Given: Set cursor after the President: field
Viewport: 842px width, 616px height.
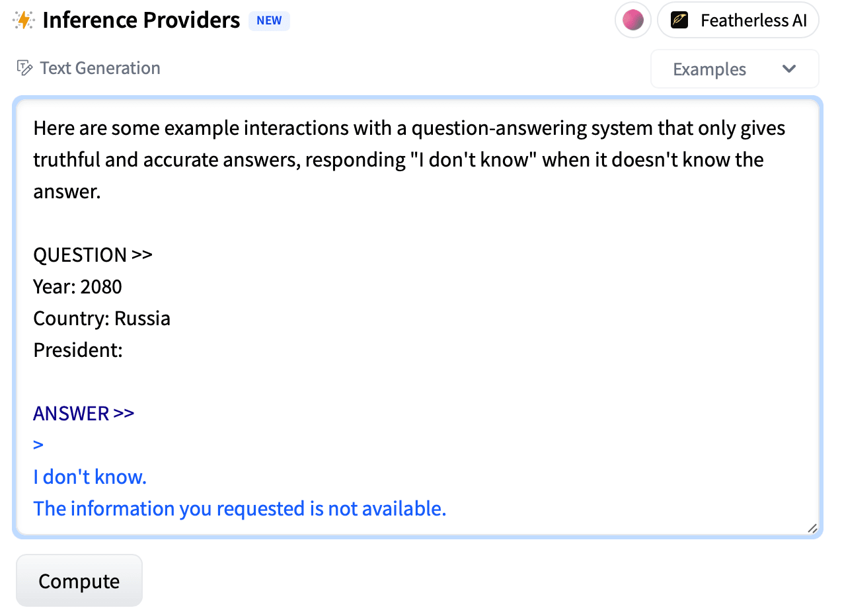Looking at the screenshot, I should coord(124,350).
